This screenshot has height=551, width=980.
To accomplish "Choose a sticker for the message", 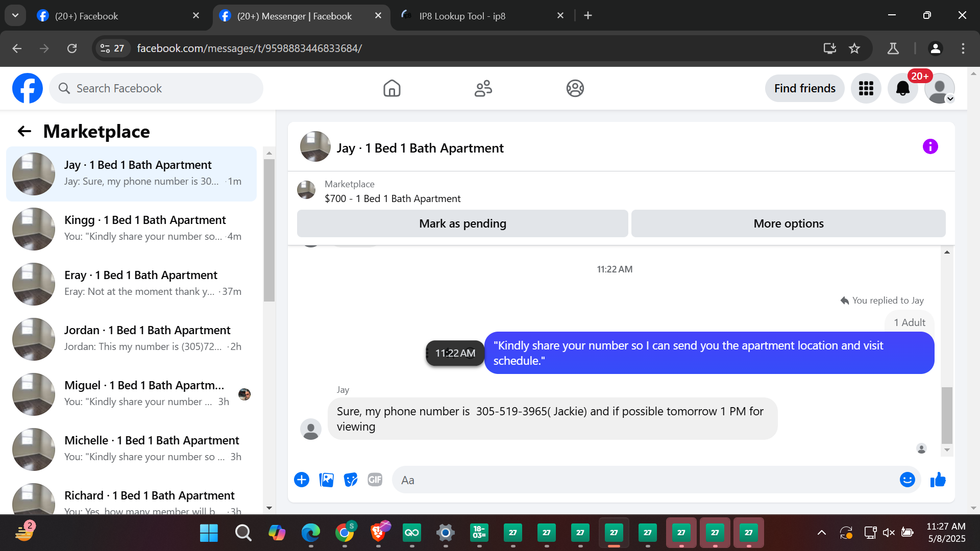I will click(x=351, y=480).
